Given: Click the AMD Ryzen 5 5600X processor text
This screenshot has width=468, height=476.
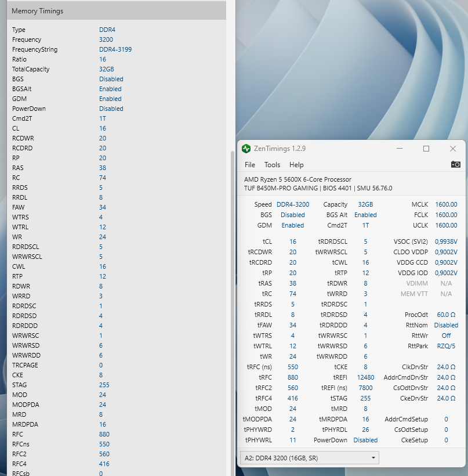Looking at the screenshot, I should pos(298,179).
